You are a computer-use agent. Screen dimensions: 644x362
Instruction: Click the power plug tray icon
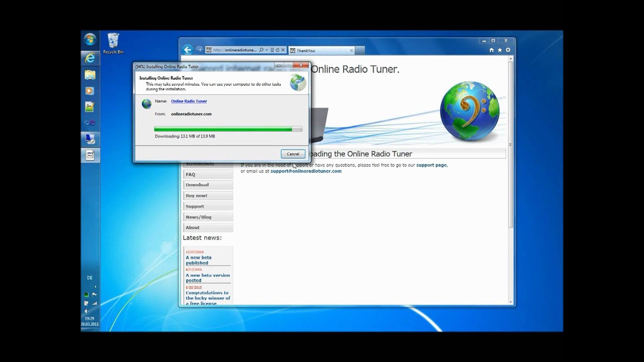(86, 303)
